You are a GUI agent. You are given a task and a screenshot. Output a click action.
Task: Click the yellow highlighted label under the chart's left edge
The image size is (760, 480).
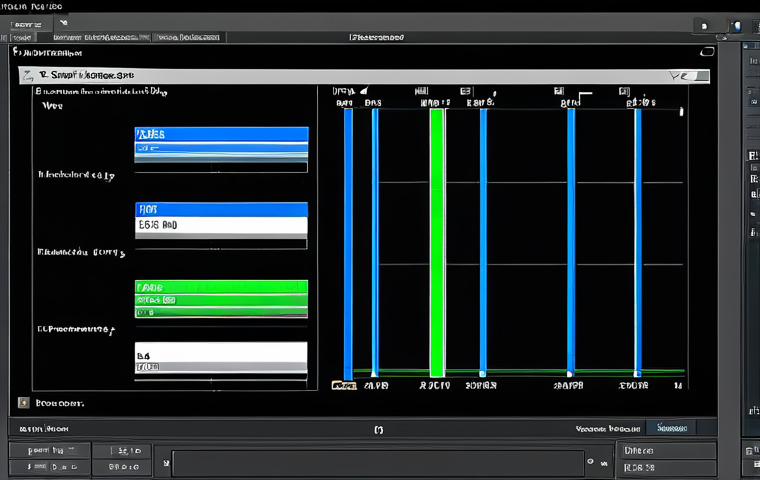pyautogui.click(x=344, y=385)
